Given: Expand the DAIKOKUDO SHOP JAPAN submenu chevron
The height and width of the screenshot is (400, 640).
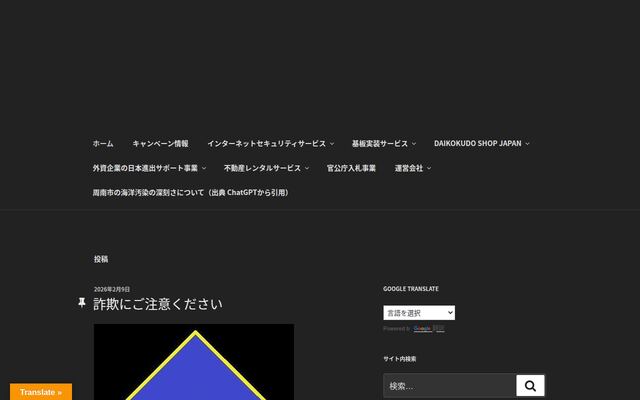Looking at the screenshot, I should (x=527, y=144).
